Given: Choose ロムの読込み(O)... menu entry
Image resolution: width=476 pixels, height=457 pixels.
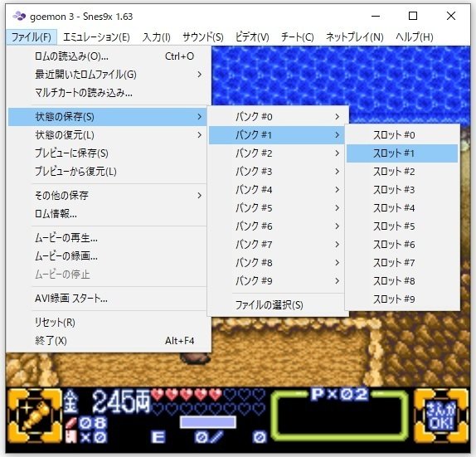Looking at the screenshot, I should coord(109,56).
